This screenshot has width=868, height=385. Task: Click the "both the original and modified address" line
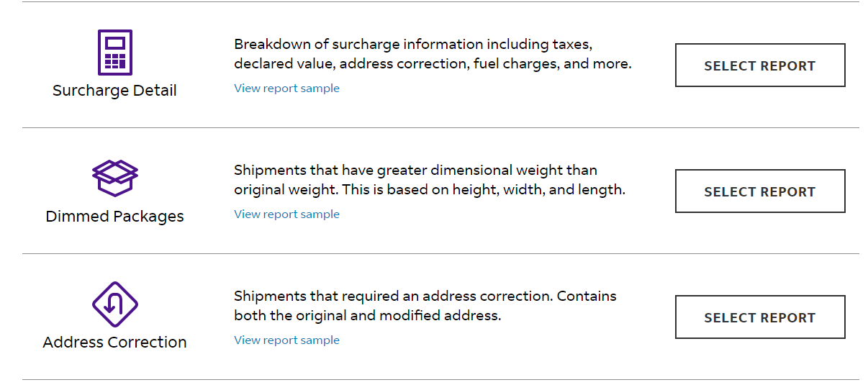pyautogui.click(x=367, y=316)
